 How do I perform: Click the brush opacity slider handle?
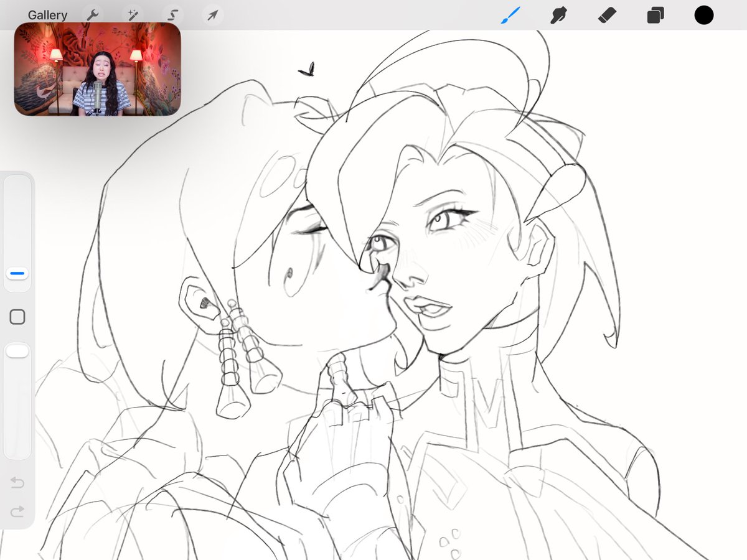tap(17, 352)
